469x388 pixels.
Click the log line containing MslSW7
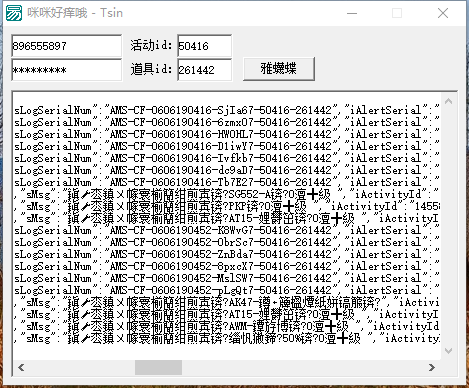click(x=227, y=278)
